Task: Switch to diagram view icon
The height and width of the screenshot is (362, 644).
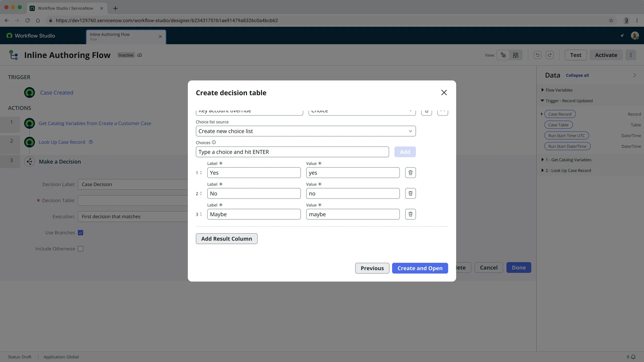Action: (x=515, y=55)
